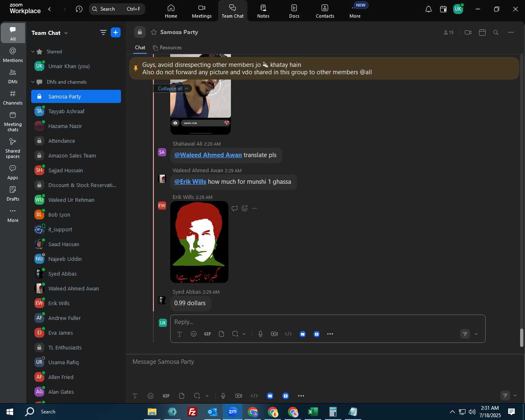The width and height of the screenshot is (525, 420).
Task: Open the notifications bell
Action: 428,9
